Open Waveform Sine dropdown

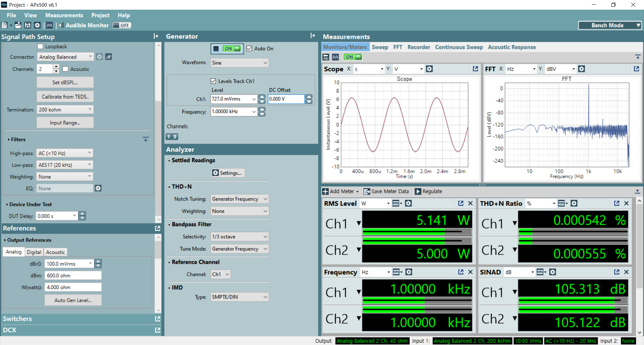240,63
